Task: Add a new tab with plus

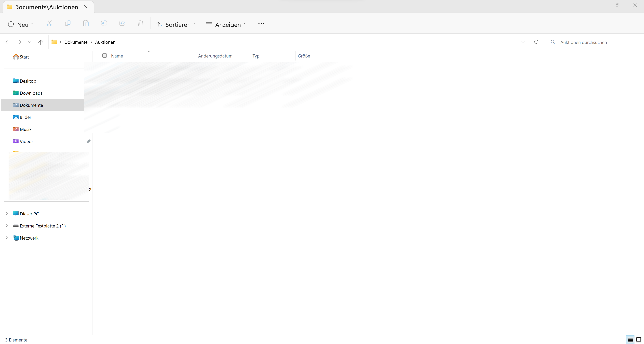Action: tap(103, 7)
